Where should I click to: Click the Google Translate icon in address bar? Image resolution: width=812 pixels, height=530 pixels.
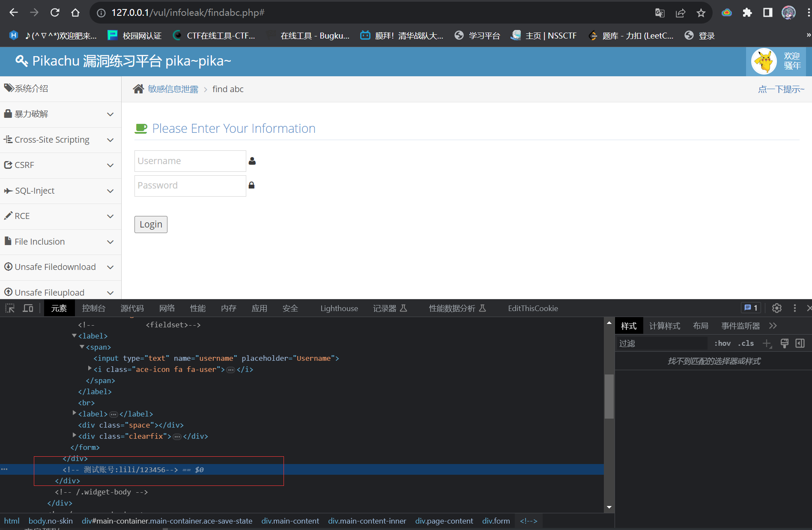click(x=660, y=13)
